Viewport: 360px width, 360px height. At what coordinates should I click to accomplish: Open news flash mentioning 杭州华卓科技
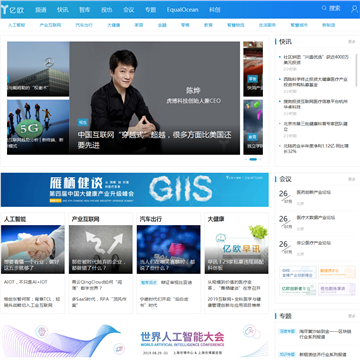pyautogui.click(x=315, y=104)
